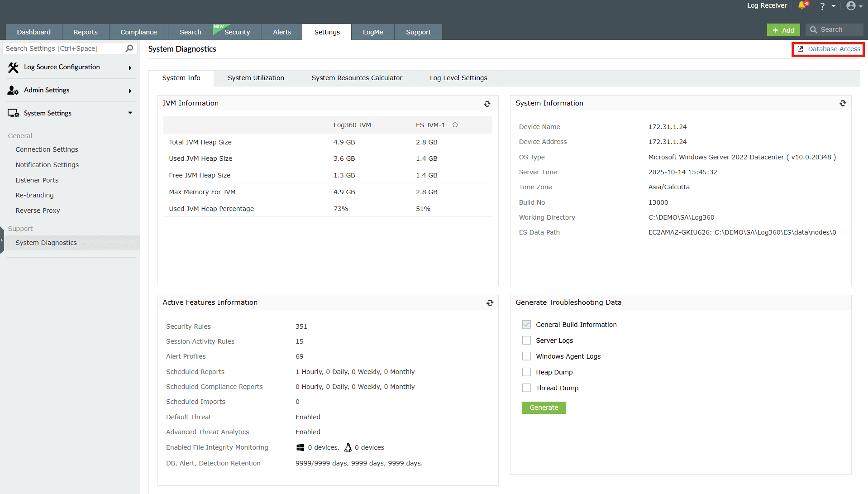
Task: Open the Log Source Configuration section icon
Action: (x=13, y=67)
